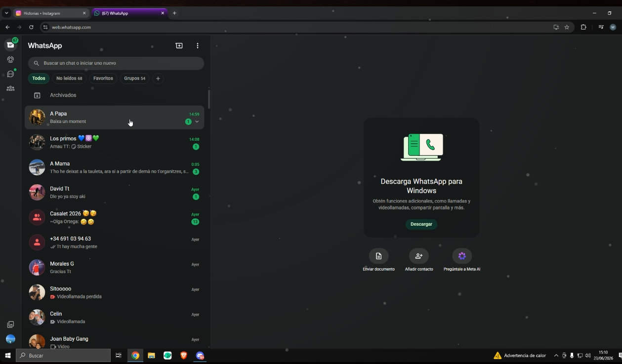
Task: Open the Archivados row
Action: [116, 95]
